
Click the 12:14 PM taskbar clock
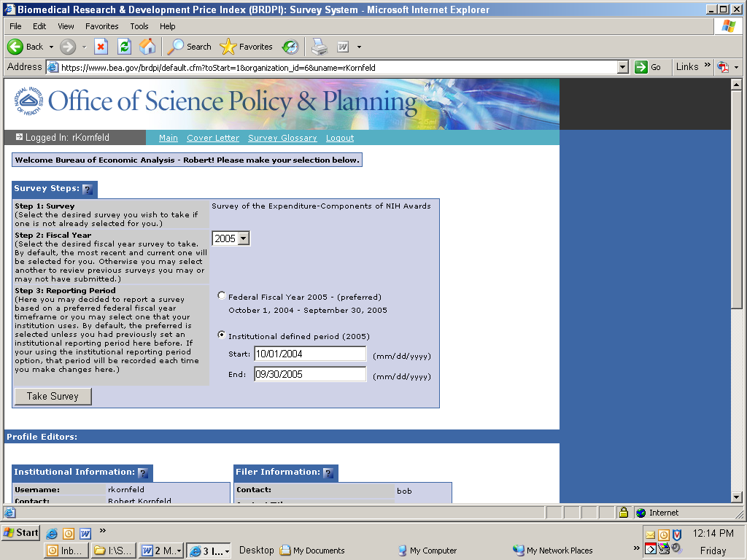[x=713, y=533]
